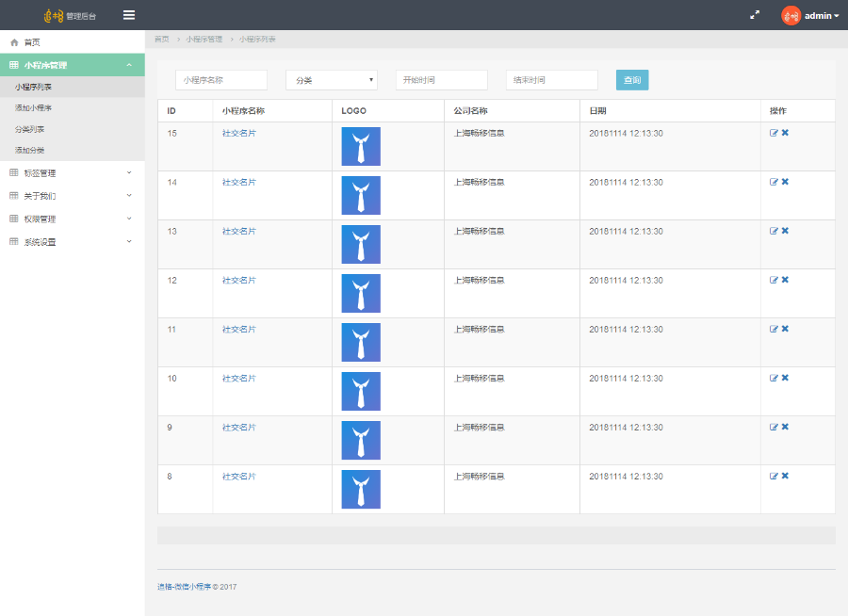Click the delete X icon for record ID 14
The image size is (848, 616).
click(x=784, y=181)
